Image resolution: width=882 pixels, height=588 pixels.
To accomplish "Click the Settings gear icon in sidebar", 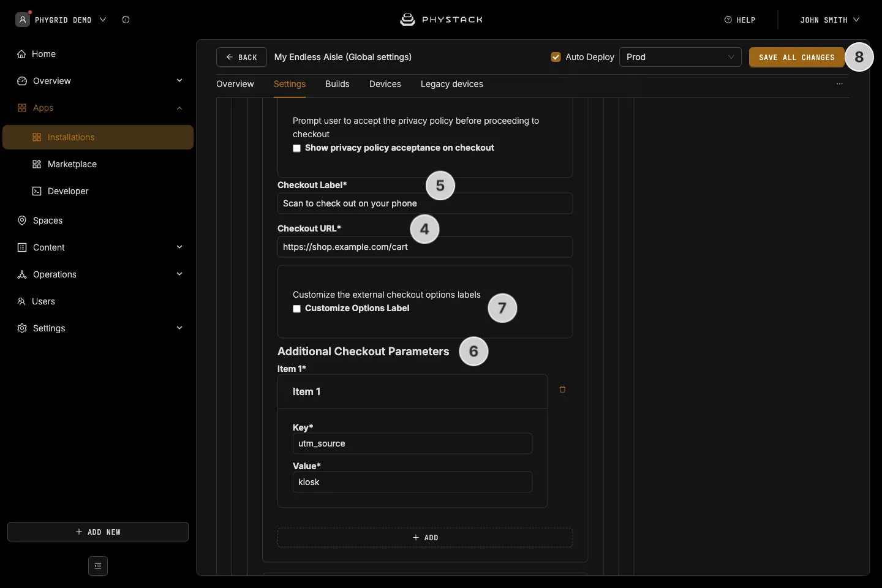I will click(x=22, y=328).
